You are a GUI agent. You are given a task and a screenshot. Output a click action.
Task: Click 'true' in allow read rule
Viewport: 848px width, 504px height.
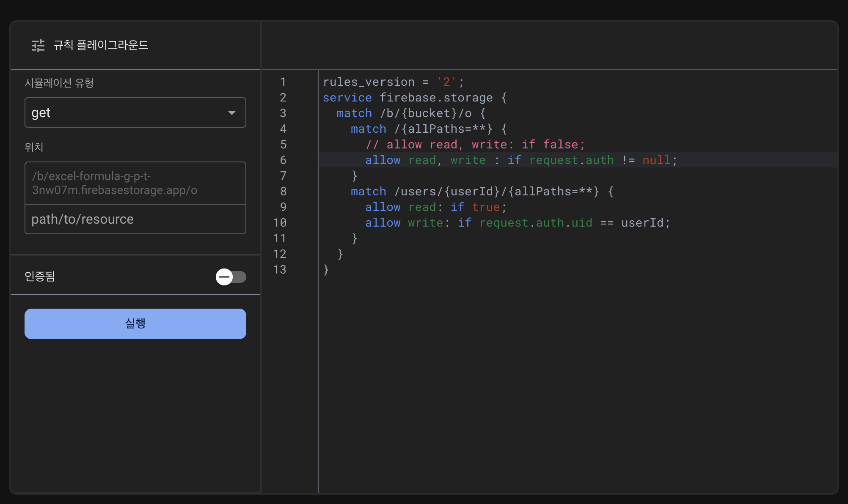pyautogui.click(x=486, y=207)
